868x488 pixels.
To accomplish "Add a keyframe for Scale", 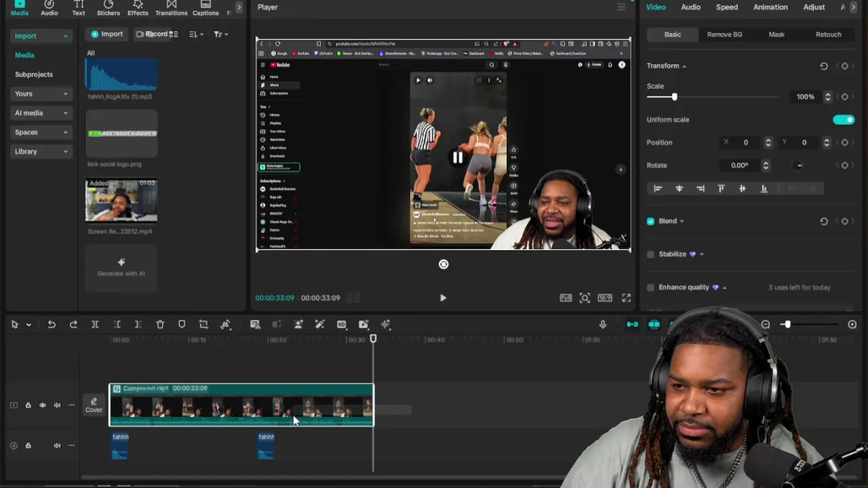I will point(845,97).
